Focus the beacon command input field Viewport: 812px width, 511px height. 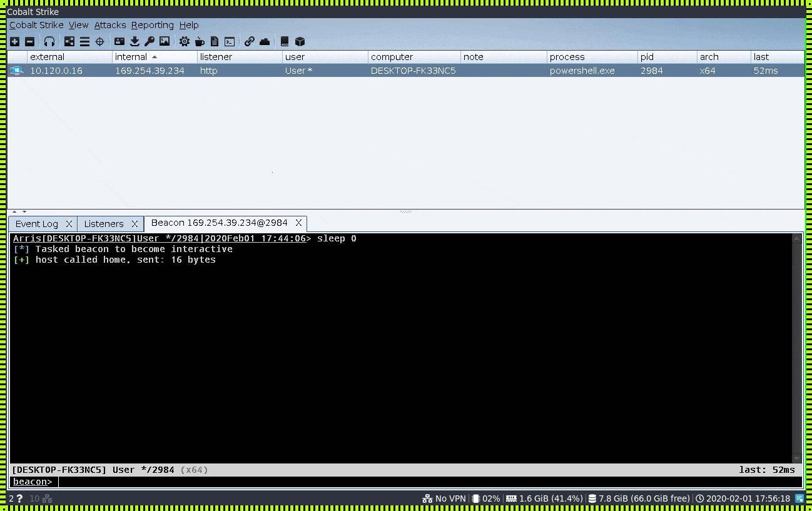point(430,482)
